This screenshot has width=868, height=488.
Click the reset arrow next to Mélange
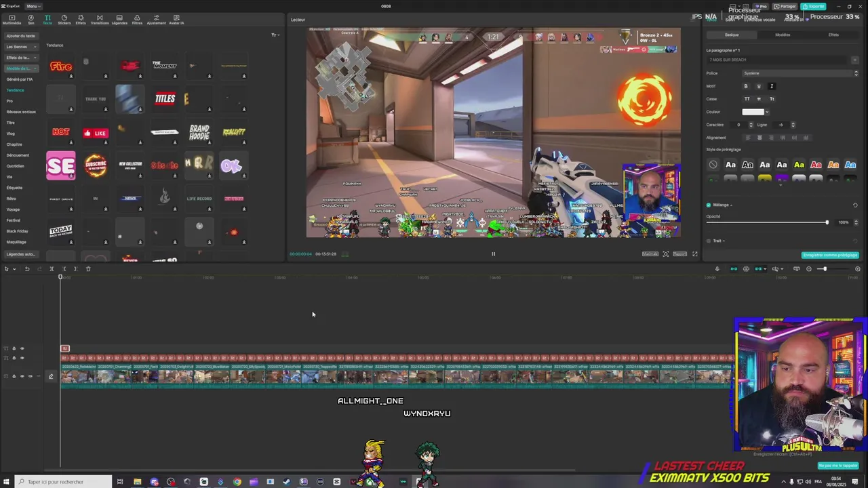click(x=855, y=205)
